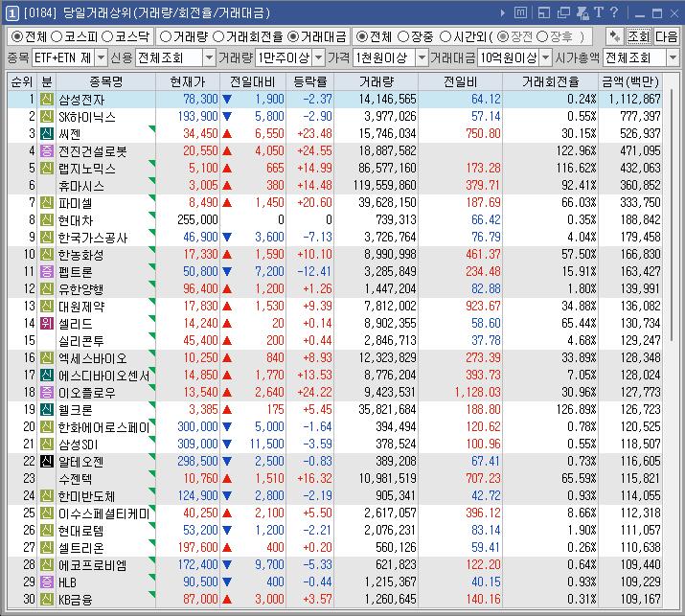The height and width of the screenshot is (616, 685).
Task: Click the 조회 search button
Action: coord(639,36)
